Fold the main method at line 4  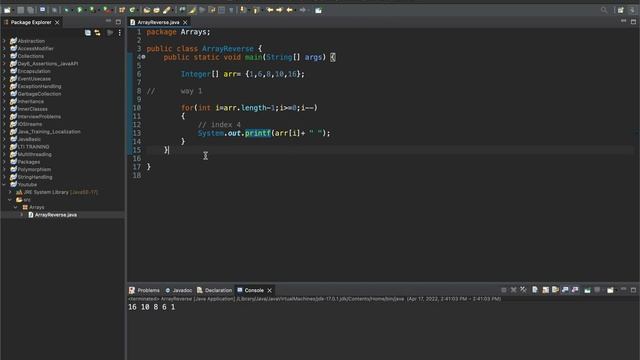click(143, 57)
